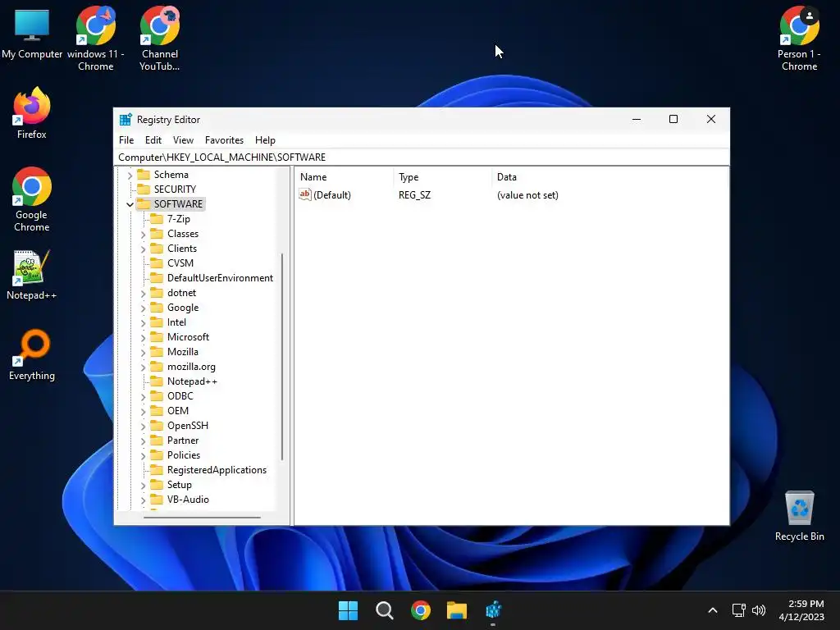Image resolution: width=840 pixels, height=630 pixels.
Task: Open the Favorites menu
Action: tap(224, 139)
